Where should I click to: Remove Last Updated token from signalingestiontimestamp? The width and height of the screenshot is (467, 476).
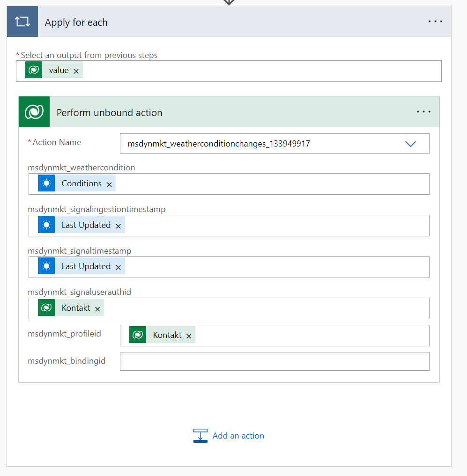click(x=118, y=226)
